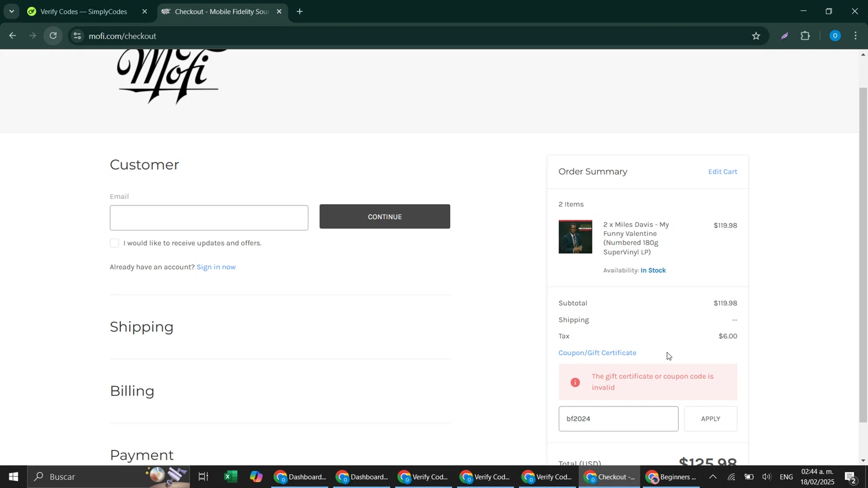Click the page vertical scrollbar thumb
This screenshot has width=868, height=488.
tap(863, 254)
